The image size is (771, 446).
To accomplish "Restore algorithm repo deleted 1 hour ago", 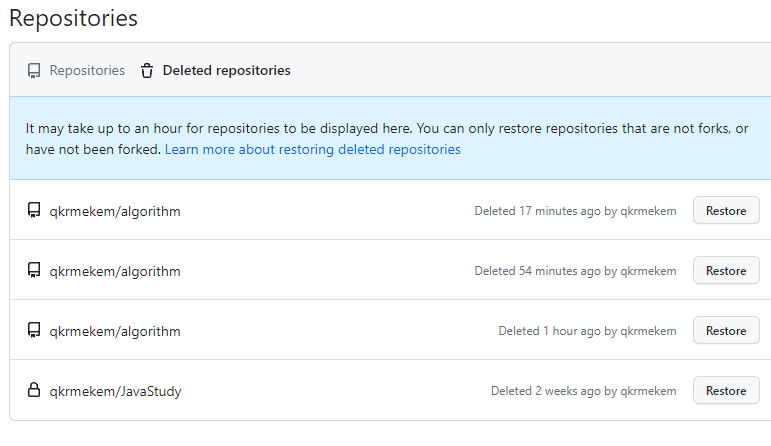I will [x=726, y=331].
